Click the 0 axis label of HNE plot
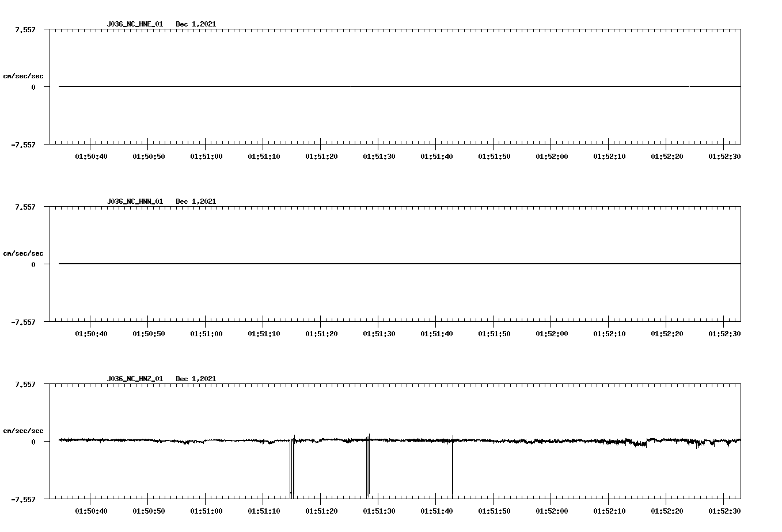 coord(33,87)
